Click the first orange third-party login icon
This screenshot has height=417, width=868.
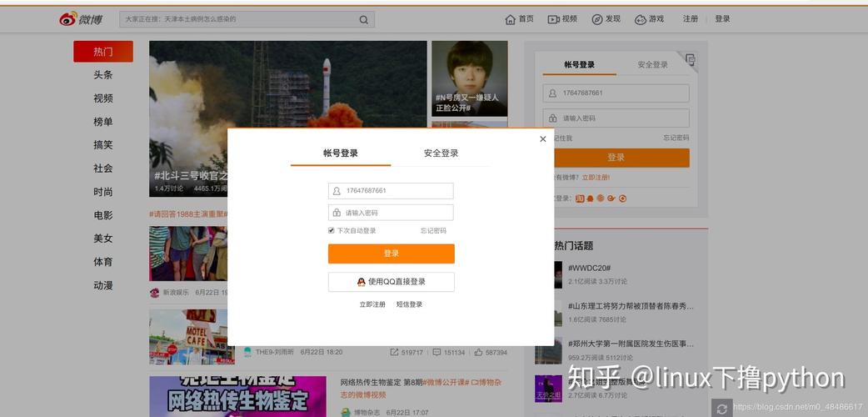580,198
